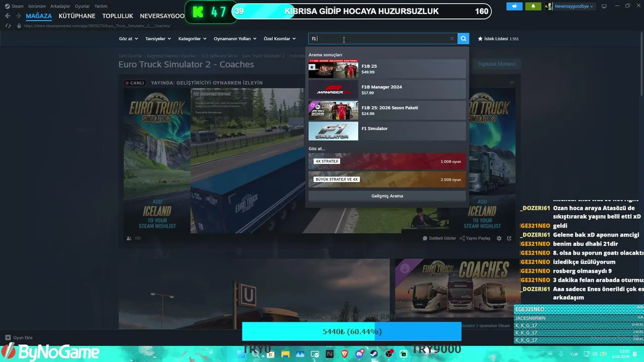Open the Görünüm menu
The image size is (644, 362).
coord(37,6)
